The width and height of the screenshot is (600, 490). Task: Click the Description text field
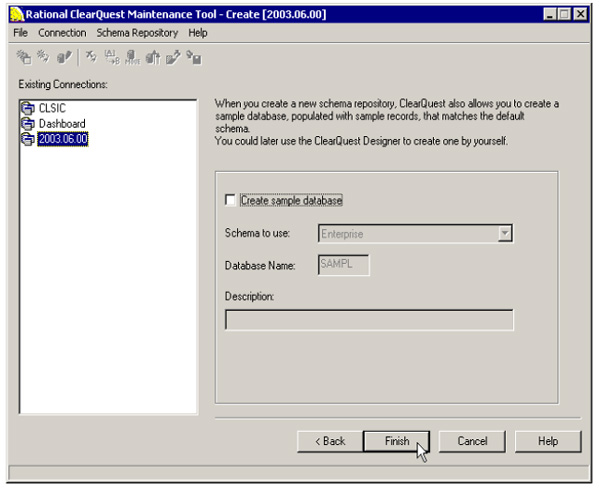(x=369, y=320)
